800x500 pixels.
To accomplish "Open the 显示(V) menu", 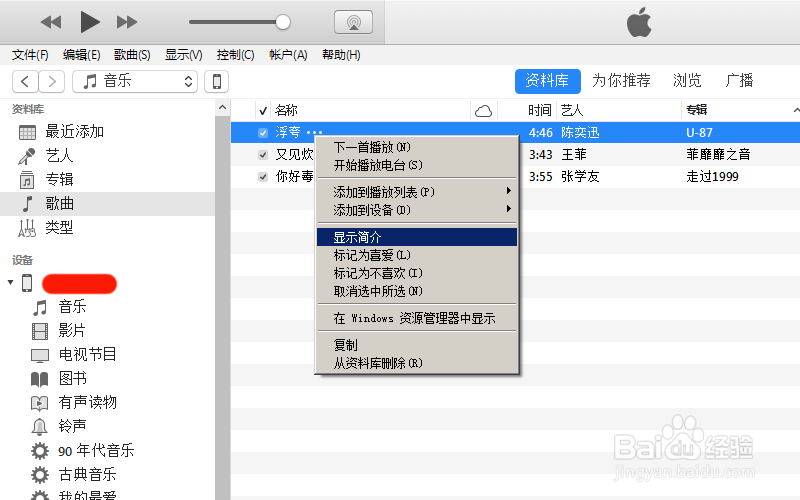I will [x=184, y=55].
